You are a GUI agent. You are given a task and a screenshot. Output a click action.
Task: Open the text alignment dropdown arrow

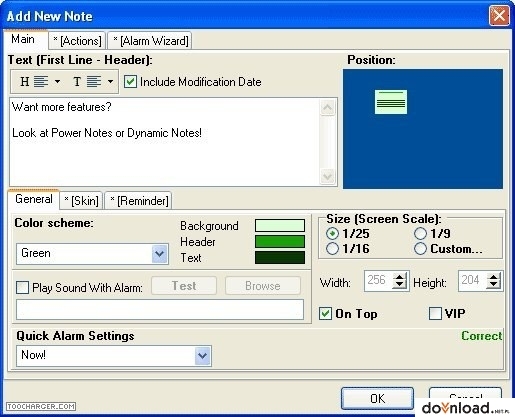pos(110,81)
